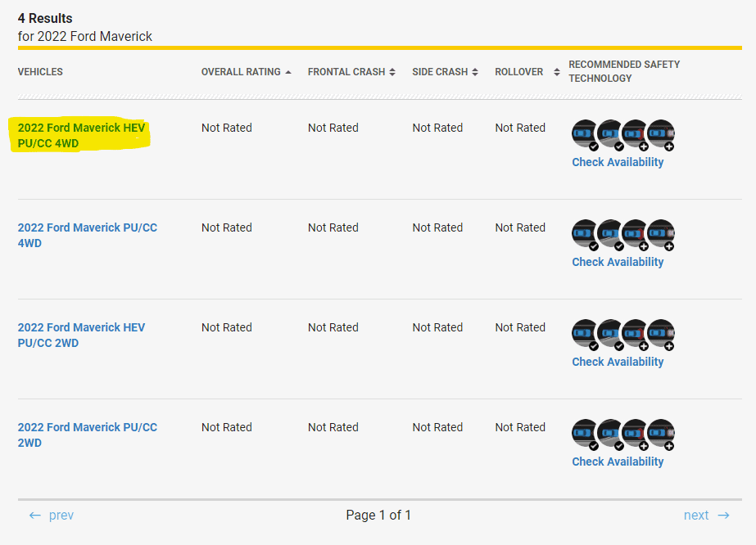Sort by Overall Rating using its arrow
Image resolution: width=756 pixels, height=545 pixels.
coord(288,72)
